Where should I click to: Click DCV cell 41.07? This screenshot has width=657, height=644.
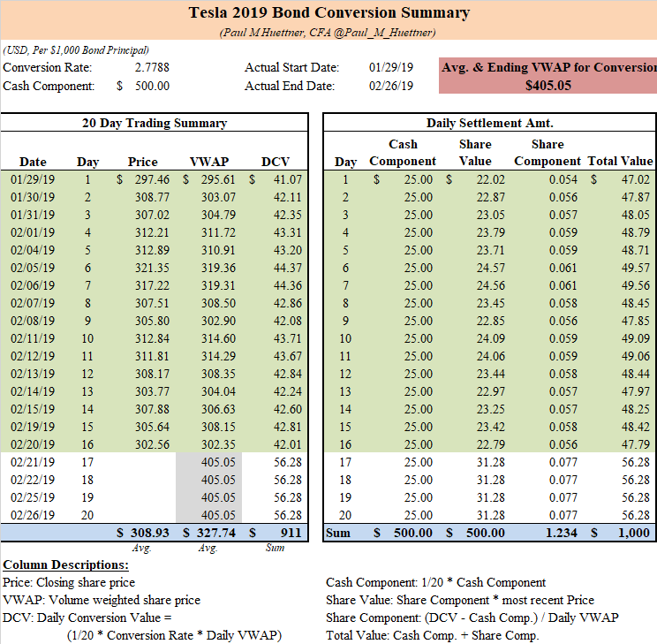pos(288,179)
